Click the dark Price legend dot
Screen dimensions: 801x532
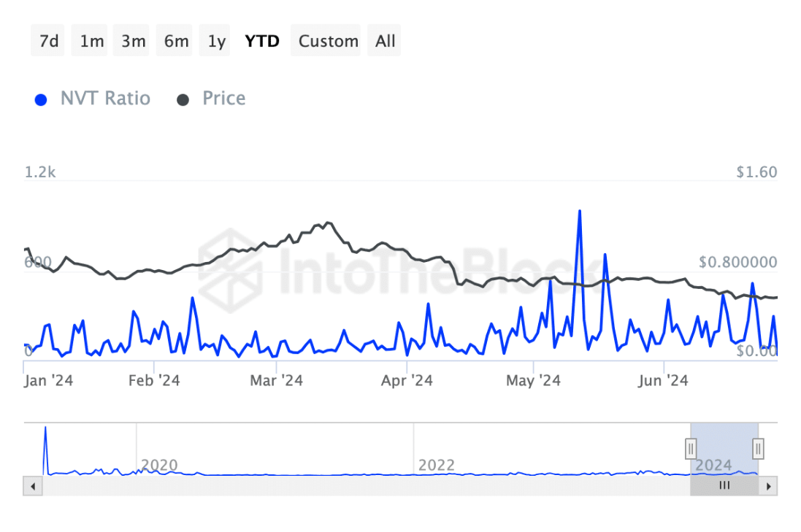(x=183, y=99)
